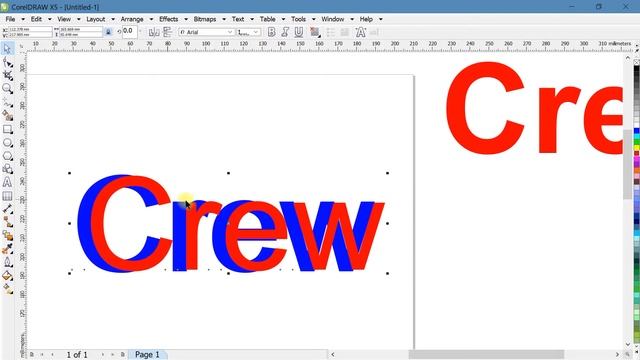Click the object width field
640x360 pixels.
[x=81, y=30]
